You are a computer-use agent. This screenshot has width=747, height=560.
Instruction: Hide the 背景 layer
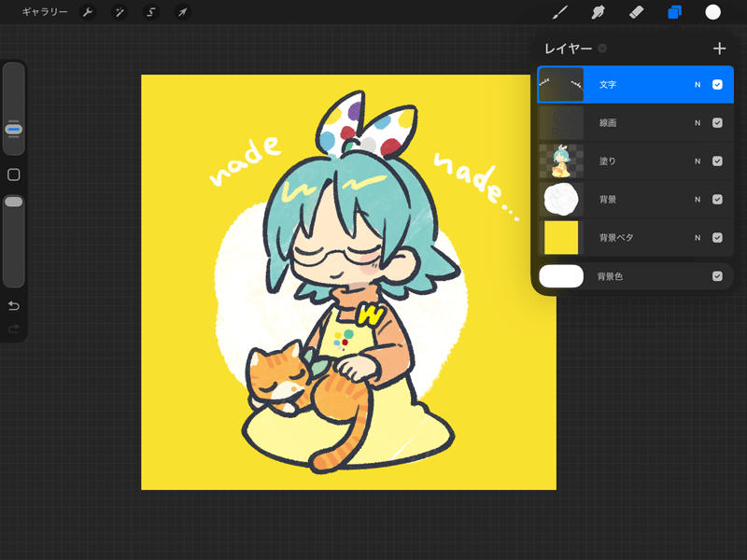tap(717, 199)
